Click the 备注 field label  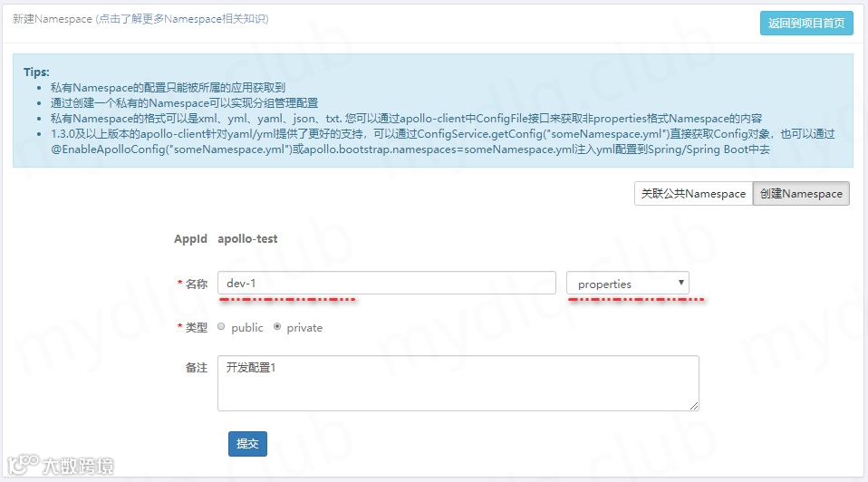click(196, 368)
